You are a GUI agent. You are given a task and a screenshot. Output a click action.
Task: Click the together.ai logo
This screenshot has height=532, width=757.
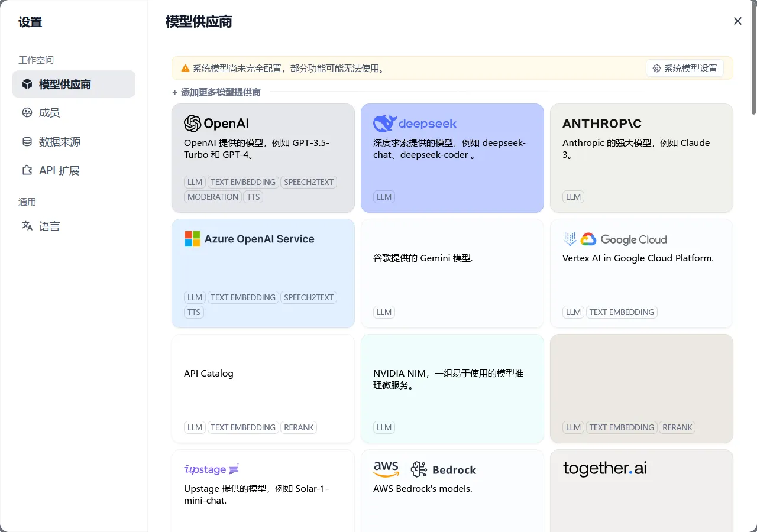click(604, 469)
